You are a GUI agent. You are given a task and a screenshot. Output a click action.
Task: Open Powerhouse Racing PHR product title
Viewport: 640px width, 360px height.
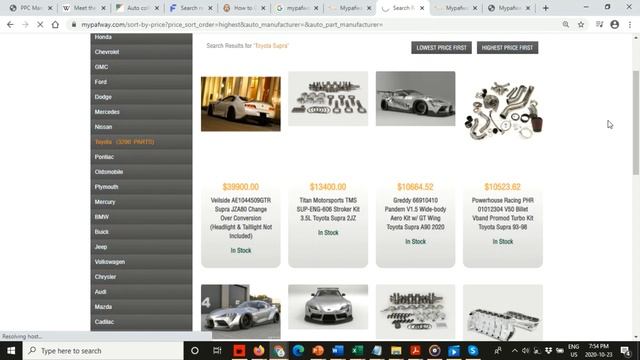503,213
